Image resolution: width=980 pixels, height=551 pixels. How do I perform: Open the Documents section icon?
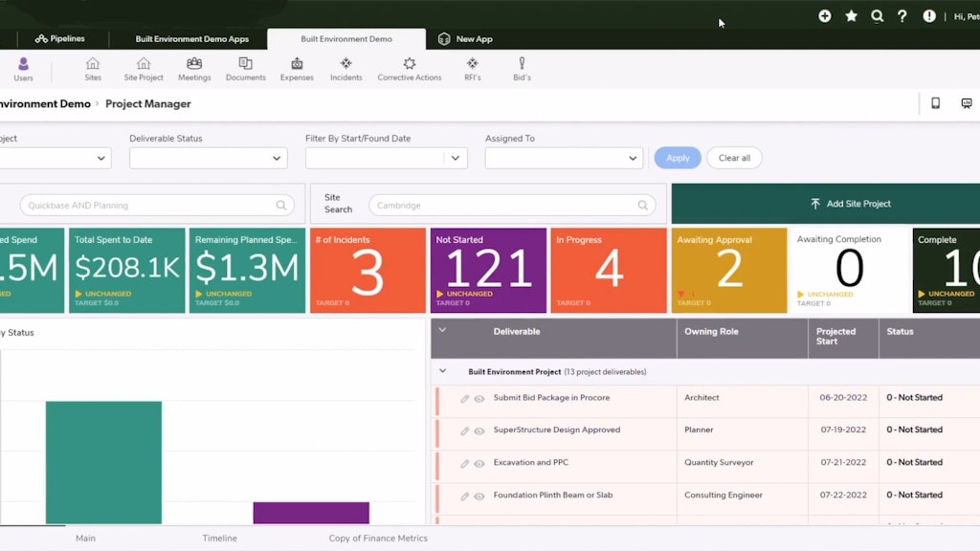pos(245,67)
